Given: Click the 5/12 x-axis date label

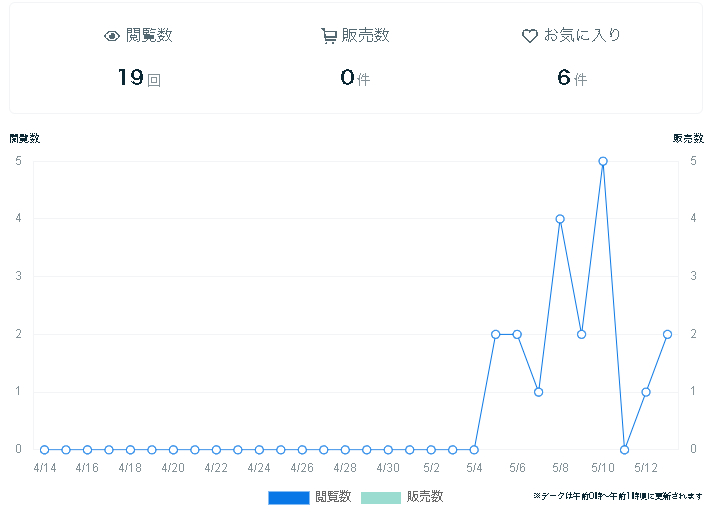Looking at the screenshot, I should coord(646,467).
